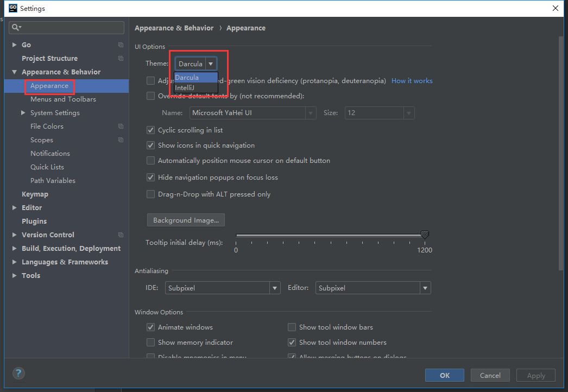The image size is (568, 392).
Task: Select Path Variables in settings tree
Action: (53, 181)
